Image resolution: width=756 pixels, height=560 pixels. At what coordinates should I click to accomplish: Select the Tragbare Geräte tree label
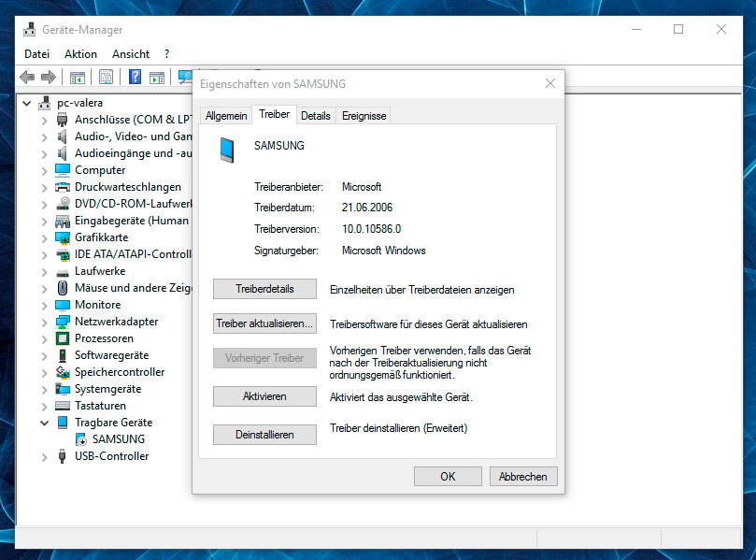coord(114,423)
